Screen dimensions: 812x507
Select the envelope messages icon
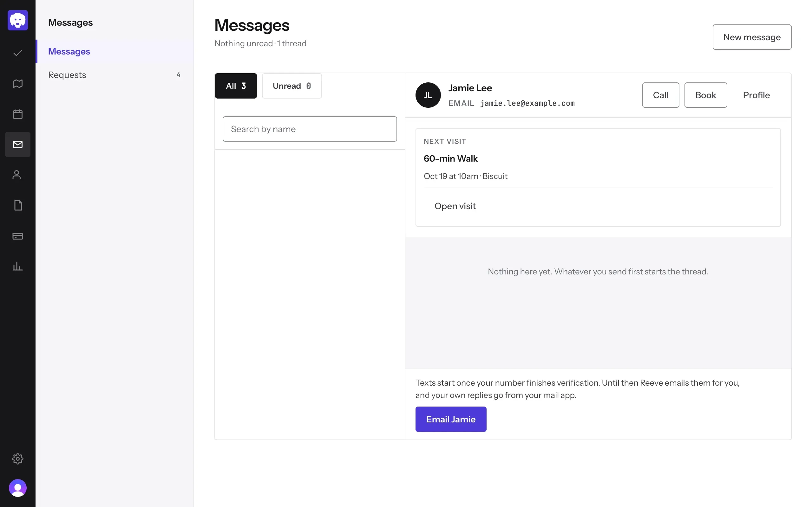18,144
